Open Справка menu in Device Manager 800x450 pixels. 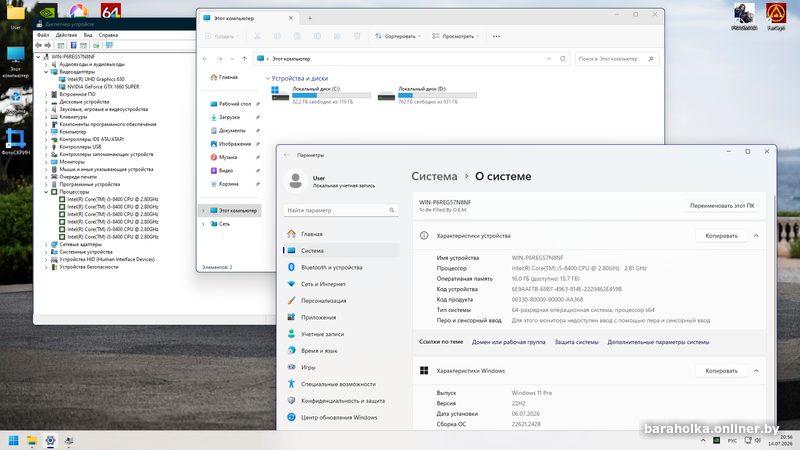pos(108,35)
